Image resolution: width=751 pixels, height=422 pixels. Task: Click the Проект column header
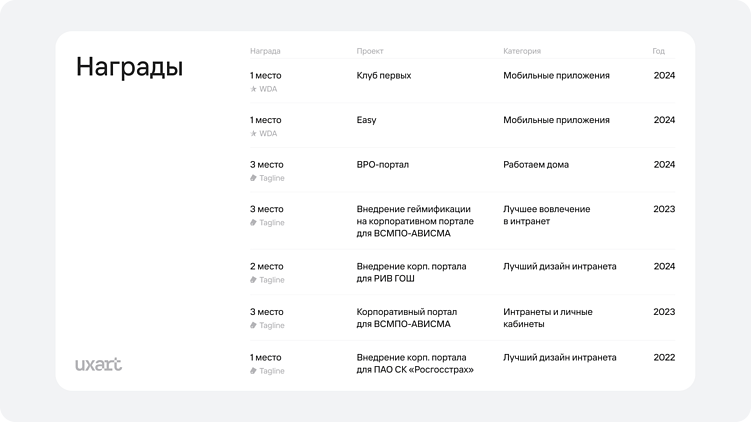(370, 50)
